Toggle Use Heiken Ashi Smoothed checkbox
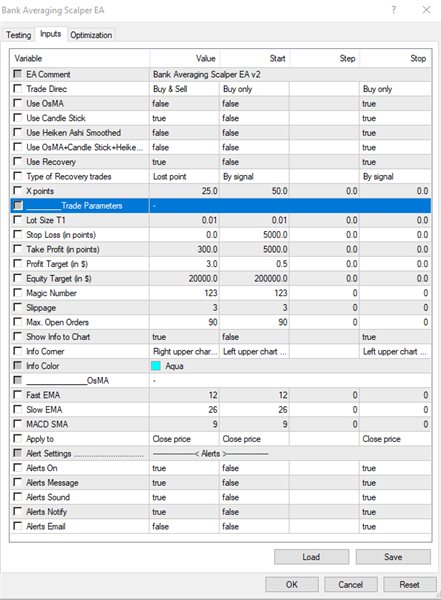 18,132
